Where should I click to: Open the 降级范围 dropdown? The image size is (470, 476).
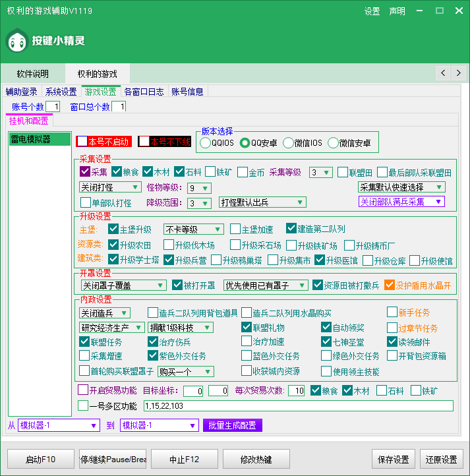(x=199, y=203)
